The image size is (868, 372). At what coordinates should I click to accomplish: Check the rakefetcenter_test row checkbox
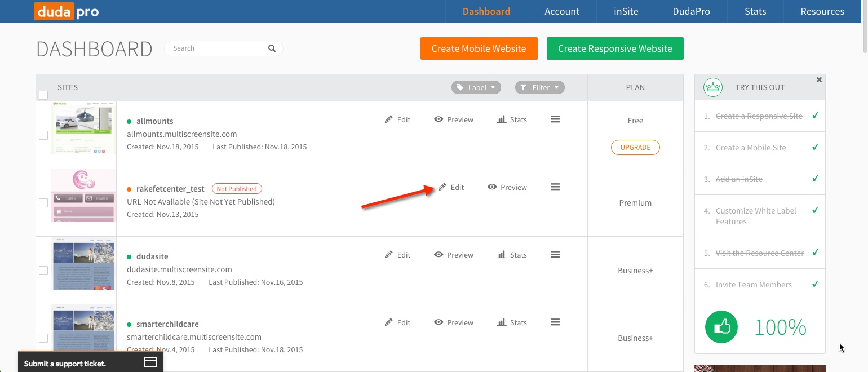43,203
